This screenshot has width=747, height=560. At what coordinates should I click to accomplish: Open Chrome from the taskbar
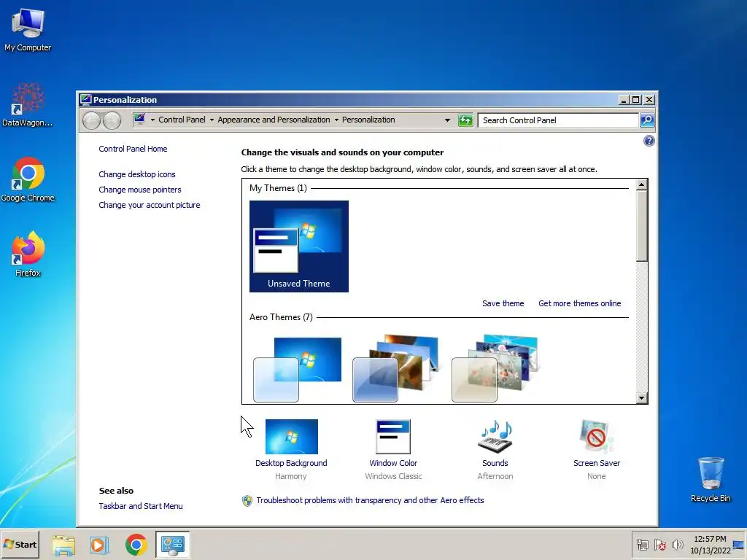click(136, 545)
